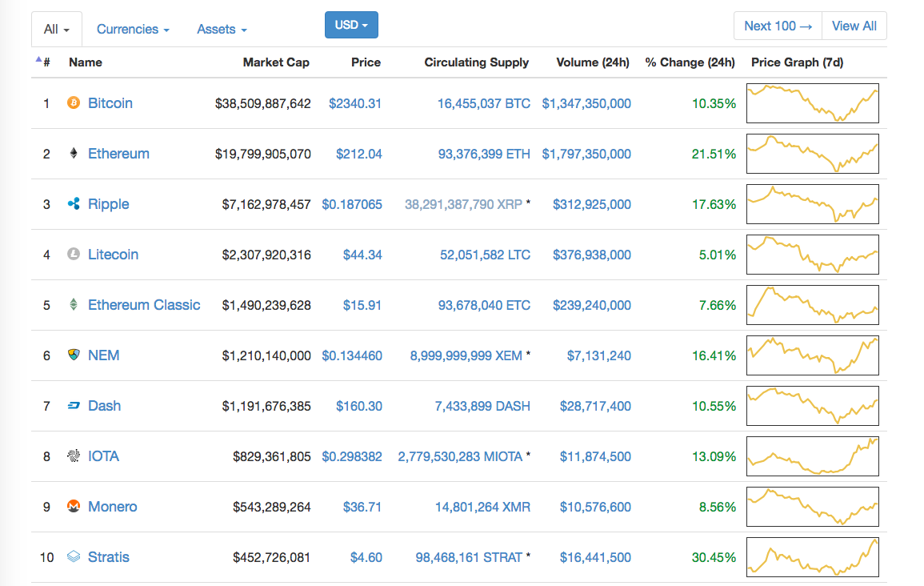924x586 pixels.
Task: Sort table by Circulating Supply column
Action: tap(477, 62)
